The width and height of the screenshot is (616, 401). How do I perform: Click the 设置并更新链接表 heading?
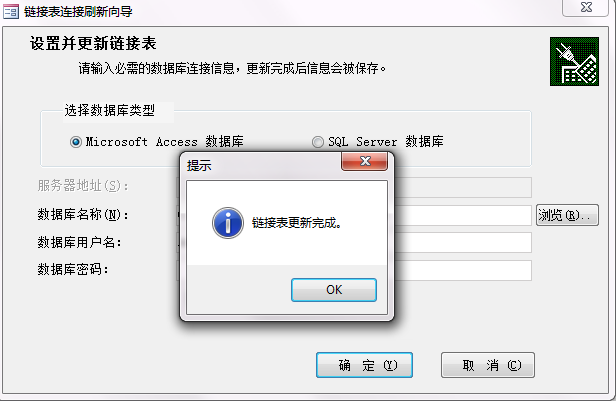pyautogui.click(x=93, y=43)
